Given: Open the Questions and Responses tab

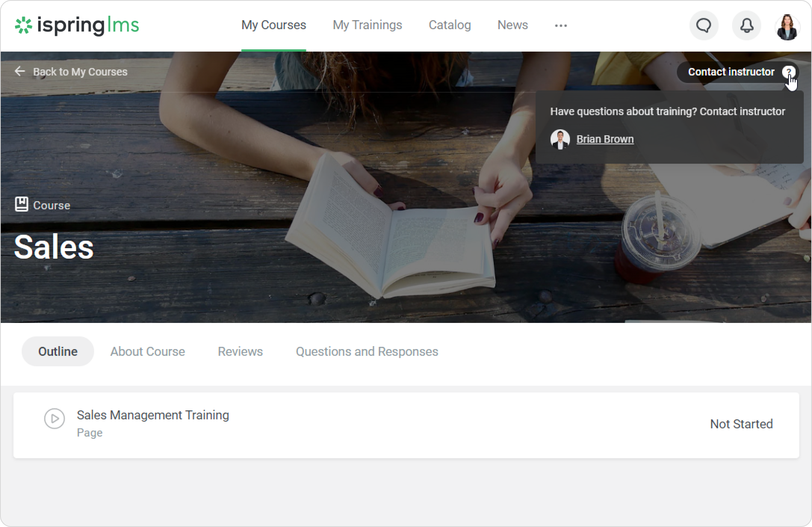Looking at the screenshot, I should click(366, 351).
